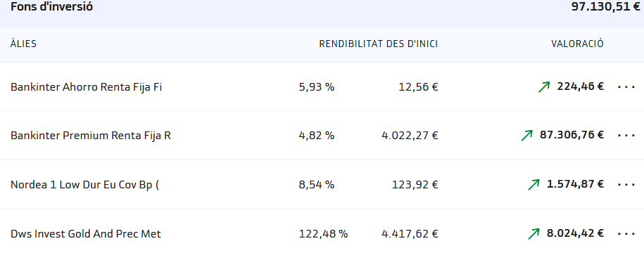Sort by the ÀLIES column header
Viewport: 644px width, 253px height.
(23, 44)
